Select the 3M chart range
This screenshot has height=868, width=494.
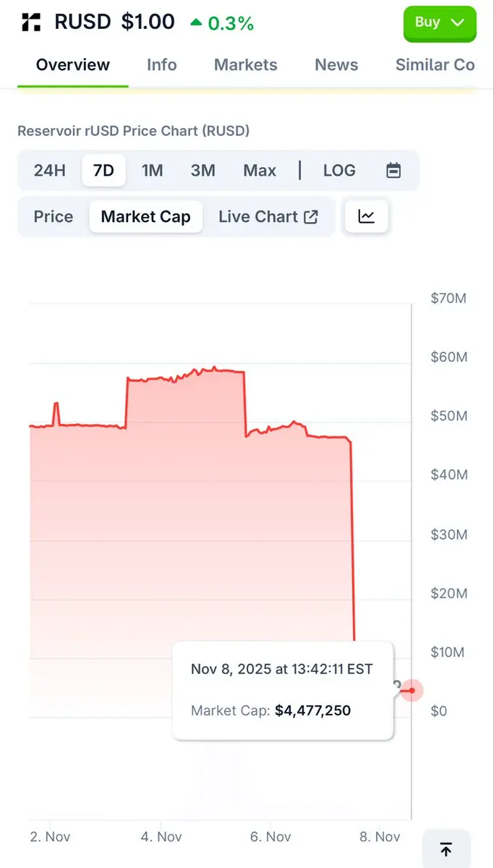tap(203, 171)
